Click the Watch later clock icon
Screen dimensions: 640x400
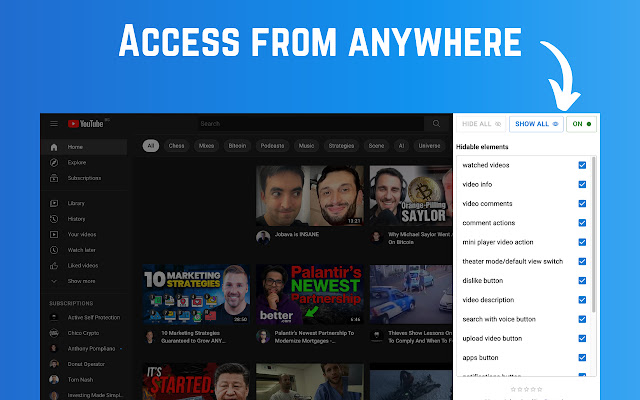pyautogui.click(x=54, y=250)
